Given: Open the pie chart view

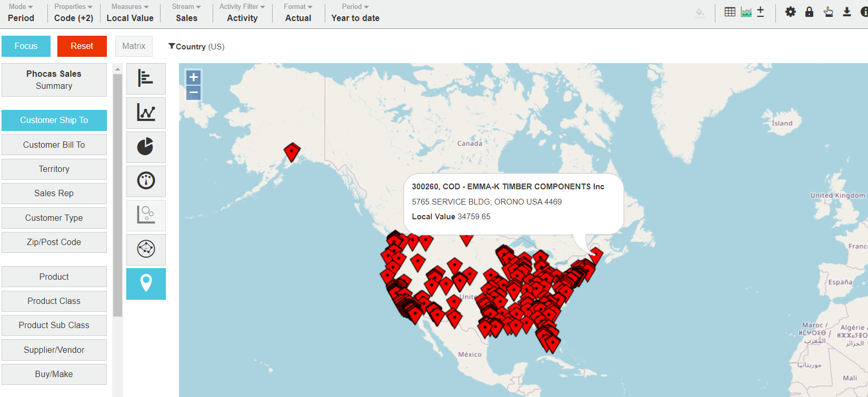Looking at the screenshot, I should coord(146,147).
